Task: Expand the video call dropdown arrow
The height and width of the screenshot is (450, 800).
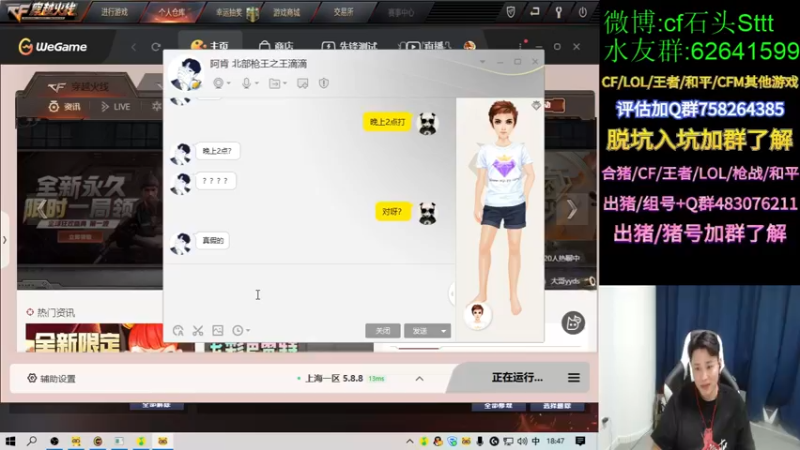Action: tap(229, 84)
